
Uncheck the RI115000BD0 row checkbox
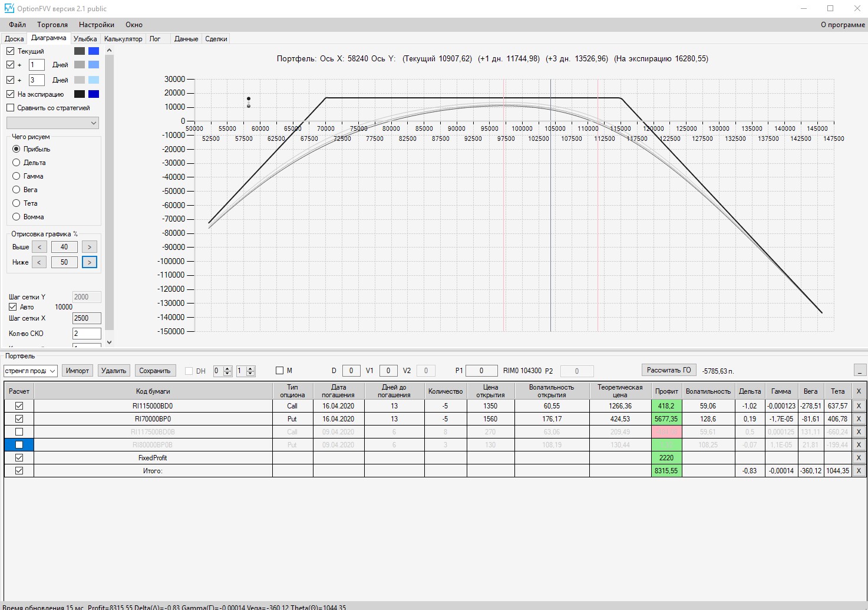tap(19, 406)
